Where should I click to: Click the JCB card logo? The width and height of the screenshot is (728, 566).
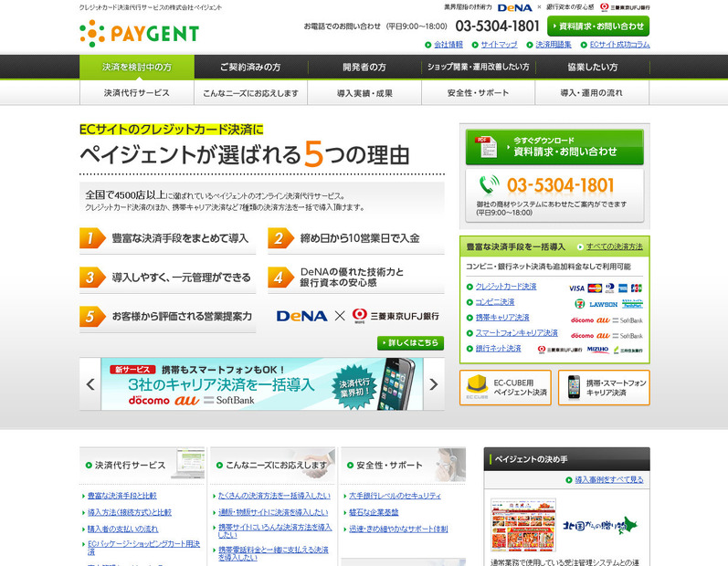pos(637,288)
